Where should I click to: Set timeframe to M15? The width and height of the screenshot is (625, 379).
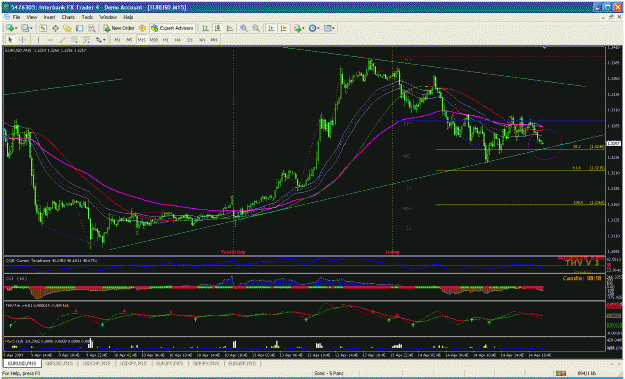click(142, 40)
